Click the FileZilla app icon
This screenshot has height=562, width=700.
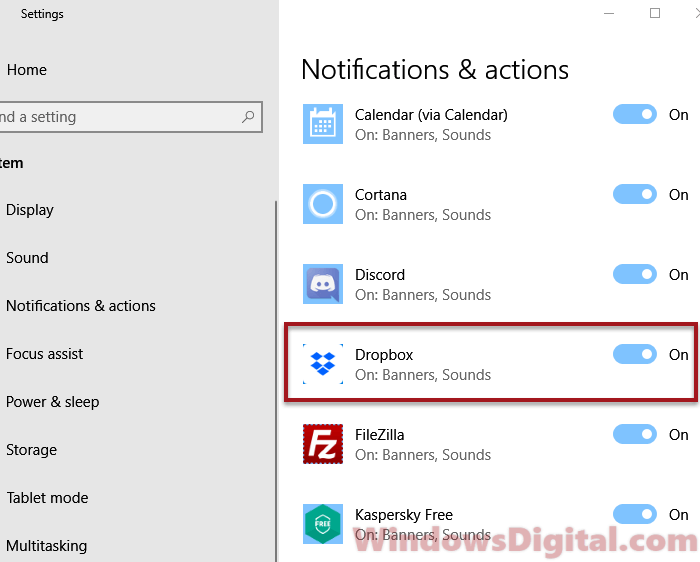pos(323,444)
